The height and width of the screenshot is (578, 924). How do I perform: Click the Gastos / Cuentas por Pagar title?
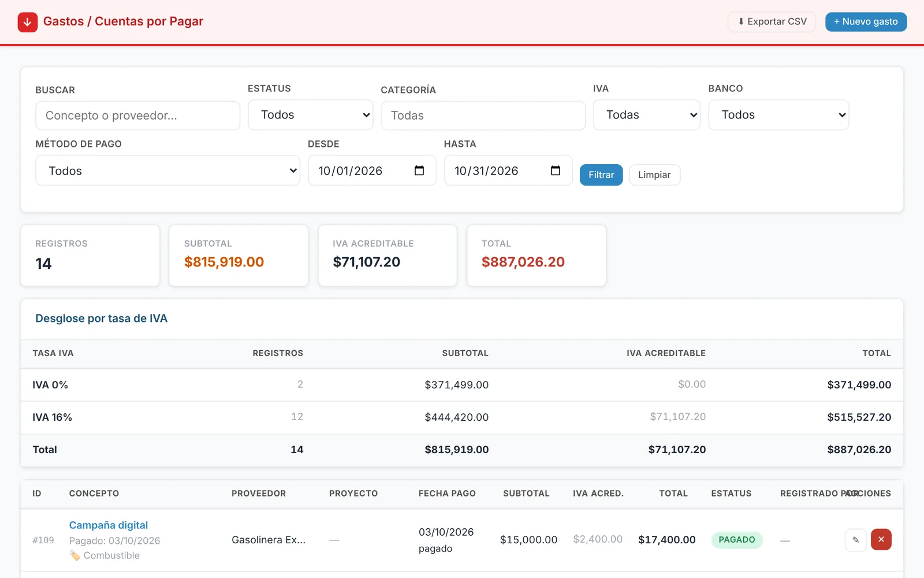123,21
